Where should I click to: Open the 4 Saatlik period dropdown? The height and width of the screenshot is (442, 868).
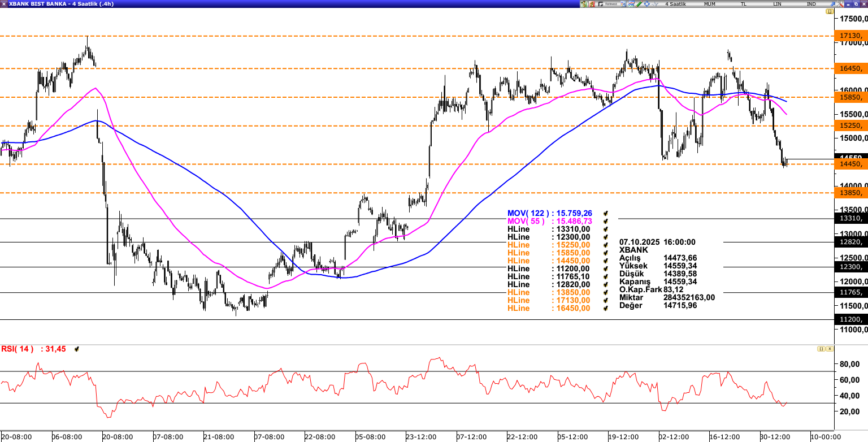pyautogui.click(x=675, y=4)
